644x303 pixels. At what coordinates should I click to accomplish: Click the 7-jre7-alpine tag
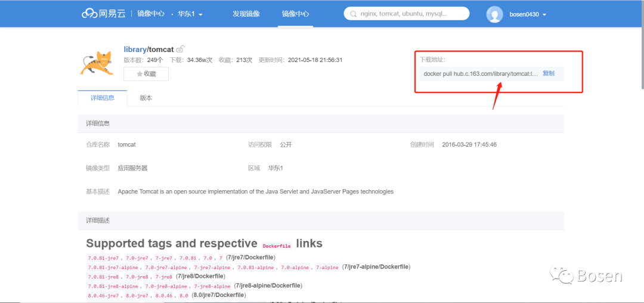213,267
